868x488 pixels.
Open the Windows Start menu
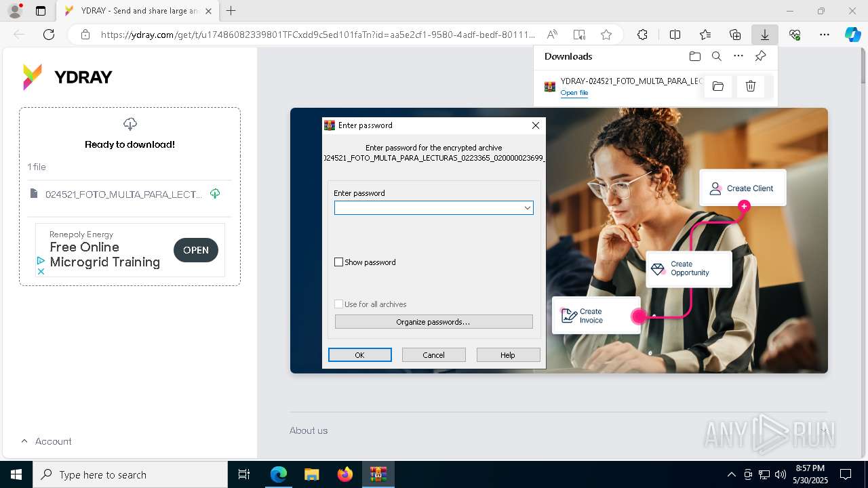[16, 474]
